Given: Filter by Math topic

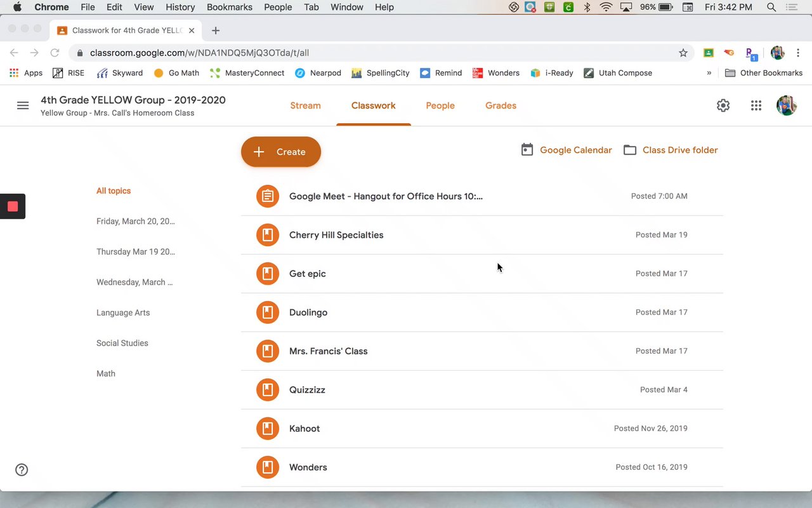Looking at the screenshot, I should [x=106, y=373].
